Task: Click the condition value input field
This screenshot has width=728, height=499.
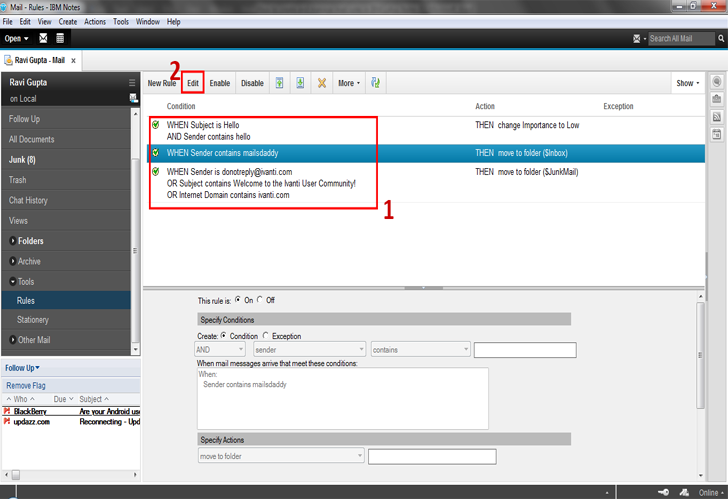Action: 525,350
